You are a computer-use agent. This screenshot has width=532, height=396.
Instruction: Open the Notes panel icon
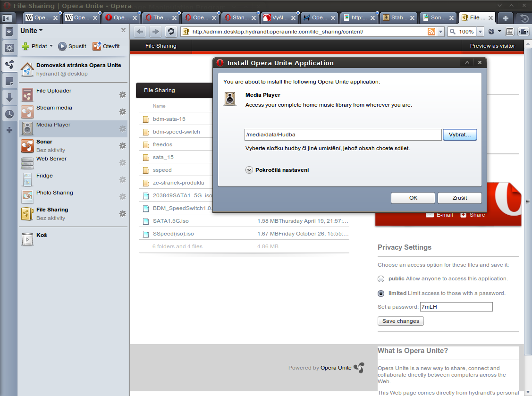tap(9, 81)
